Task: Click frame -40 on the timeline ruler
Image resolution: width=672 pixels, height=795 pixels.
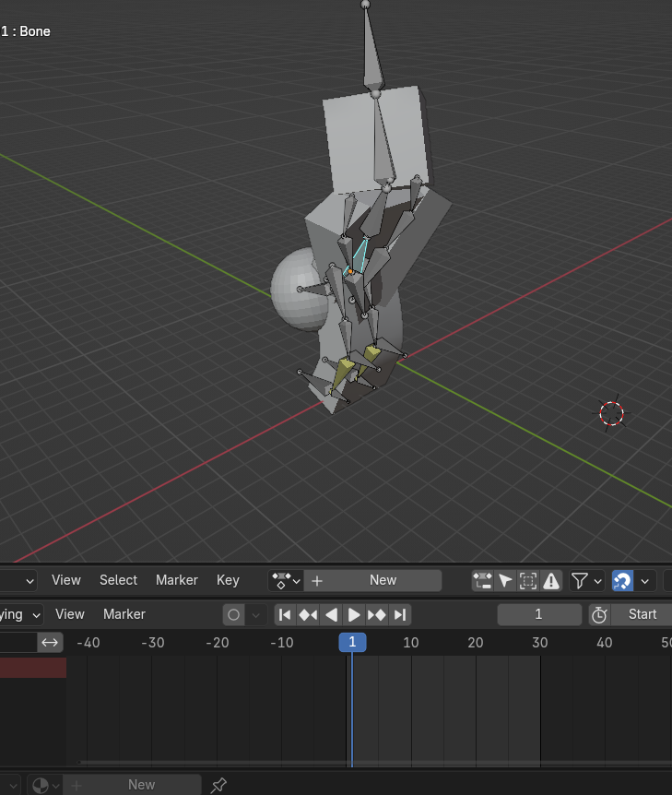Action: click(x=88, y=643)
